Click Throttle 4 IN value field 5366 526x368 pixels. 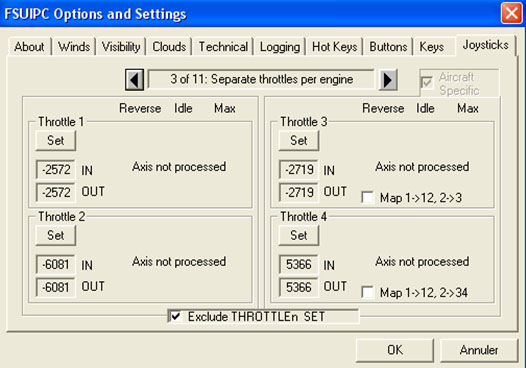[x=299, y=265]
